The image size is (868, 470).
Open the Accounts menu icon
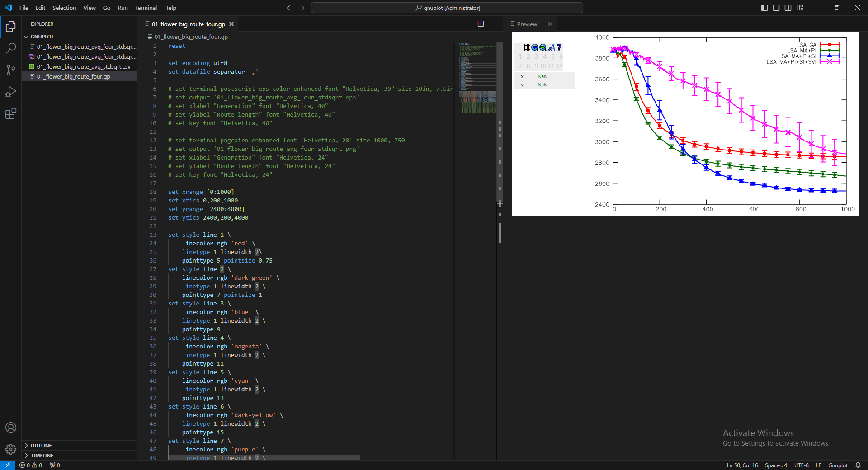(x=11, y=428)
